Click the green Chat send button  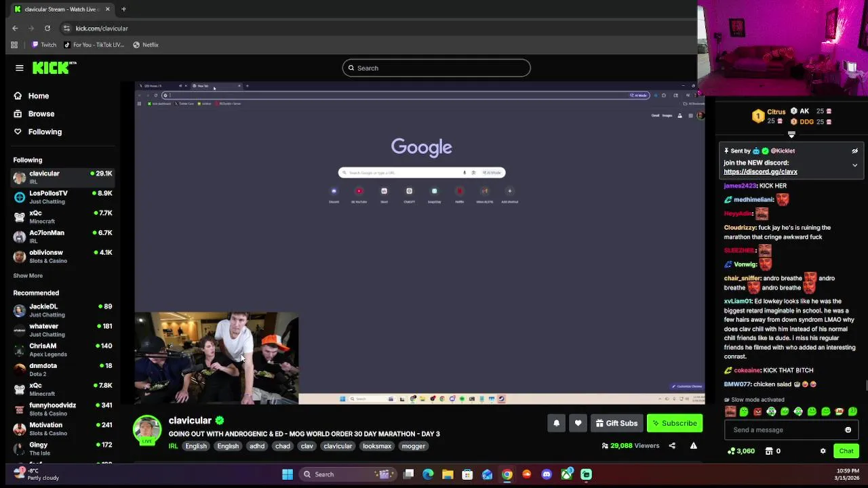click(846, 451)
